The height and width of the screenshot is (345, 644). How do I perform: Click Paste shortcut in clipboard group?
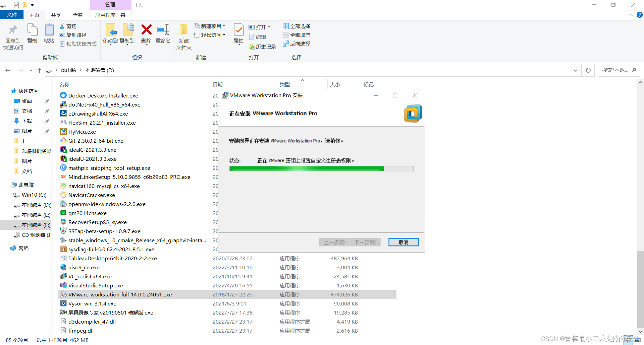coord(78,44)
